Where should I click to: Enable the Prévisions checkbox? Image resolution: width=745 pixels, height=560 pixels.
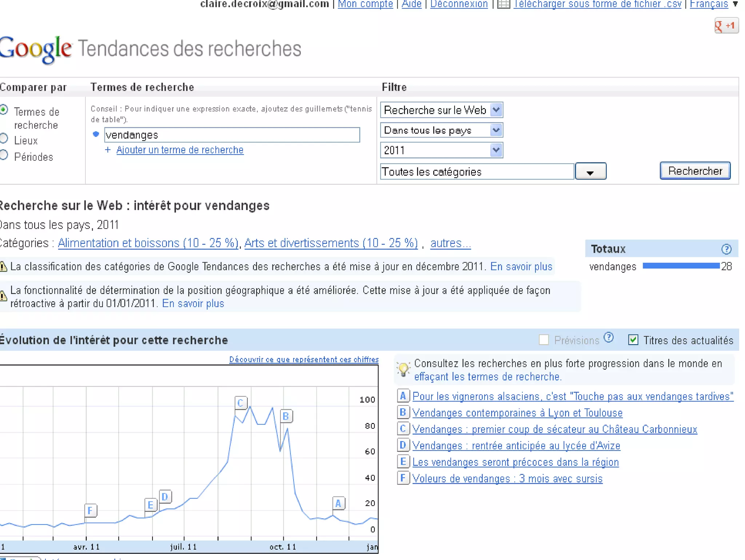(x=544, y=340)
